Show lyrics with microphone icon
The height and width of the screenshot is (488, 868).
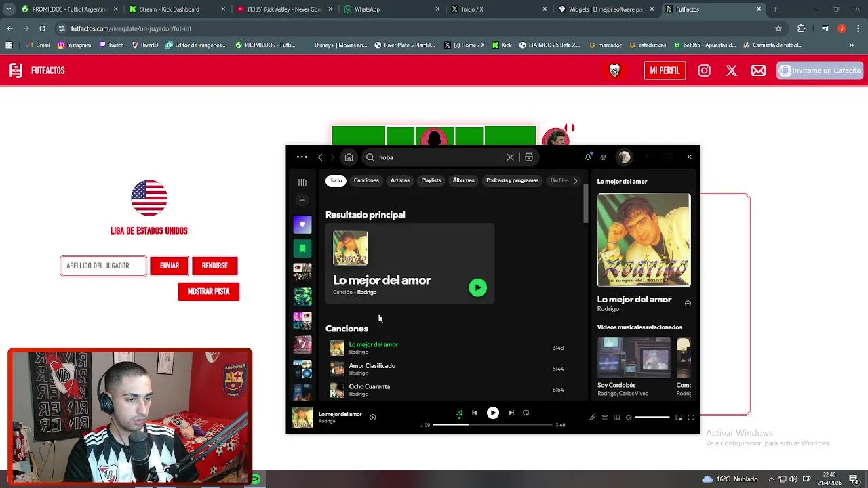click(x=592, y=418)
